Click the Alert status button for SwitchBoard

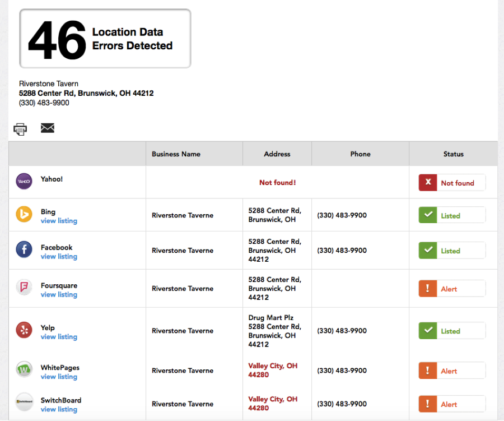click(x=452, y=404)
